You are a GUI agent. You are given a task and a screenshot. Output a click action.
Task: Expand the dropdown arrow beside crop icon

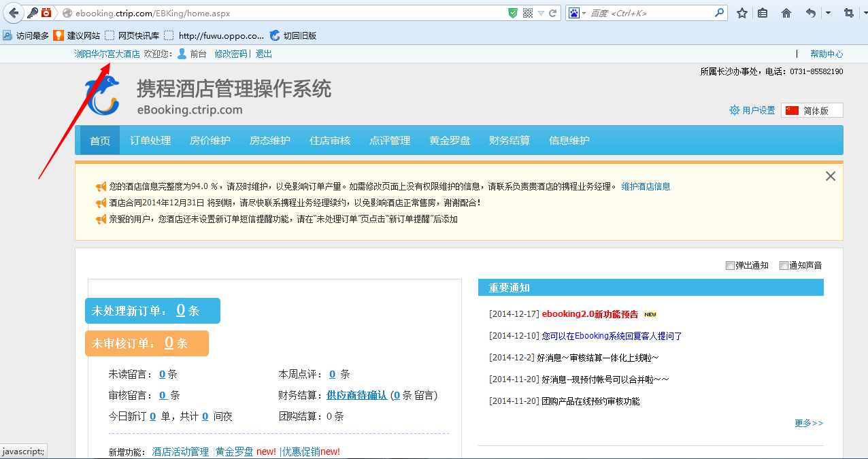(864, 13)
